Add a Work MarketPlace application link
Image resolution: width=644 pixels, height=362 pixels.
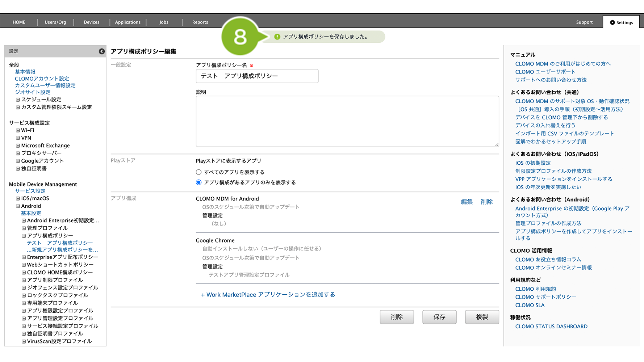(x=268, y=295)
